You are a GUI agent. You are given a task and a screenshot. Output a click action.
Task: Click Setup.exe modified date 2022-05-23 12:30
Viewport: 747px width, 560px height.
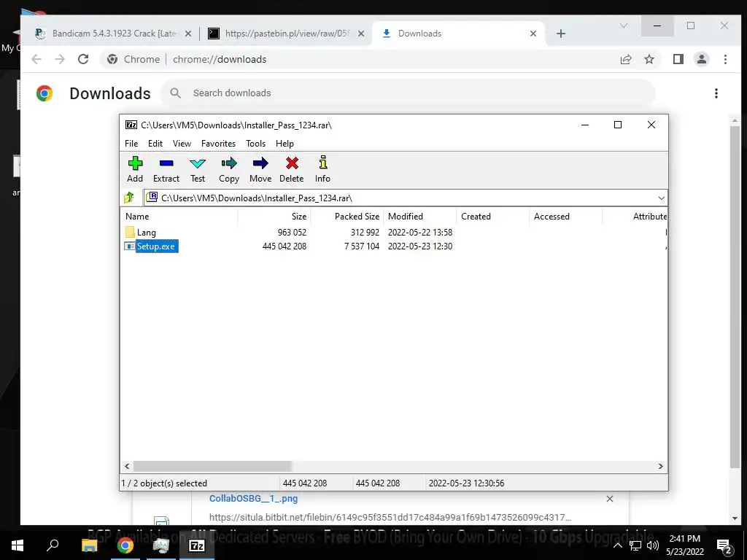point(419,246)
